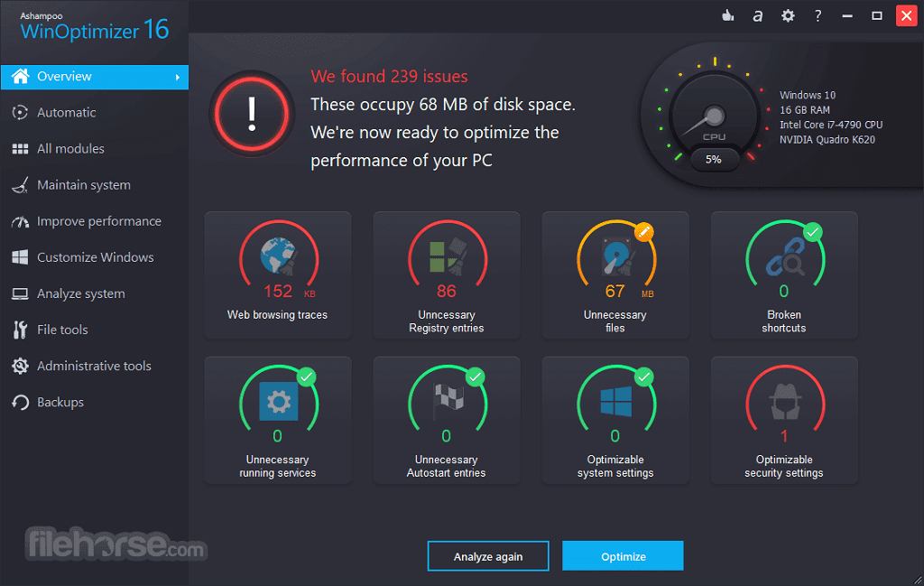The width and height of the screenshot is (924, 586).
Task: Click the red exclamation alert icon
Action: pyautogui.click(x=253, y=114)
